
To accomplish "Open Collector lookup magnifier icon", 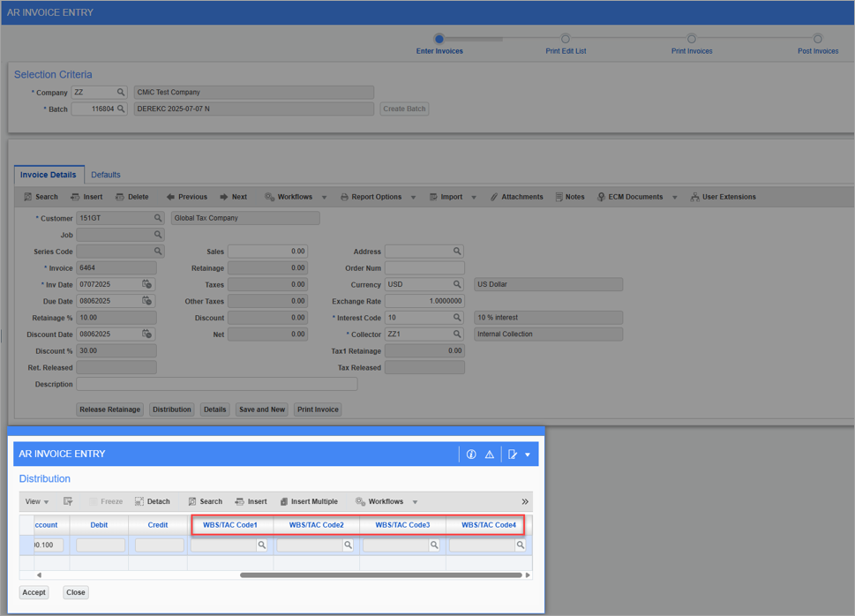I will 457,334.
